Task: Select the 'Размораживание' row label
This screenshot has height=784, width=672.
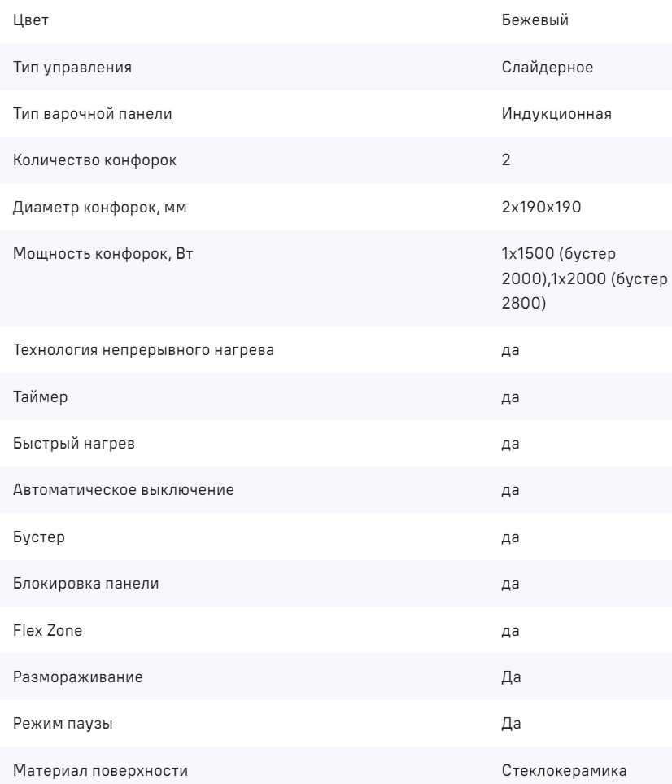Action: click(x=68, y=677)
